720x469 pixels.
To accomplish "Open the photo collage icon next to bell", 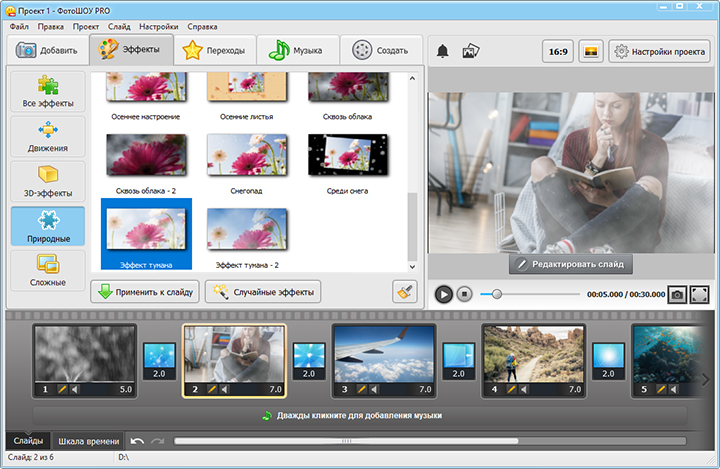I will (471, 51).
